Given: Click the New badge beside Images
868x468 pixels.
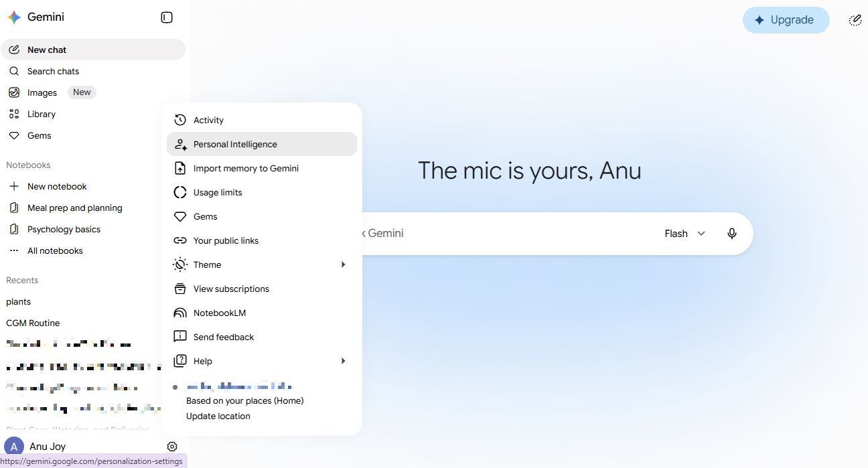Looking at the screenshot, I should tap(82, 92).
